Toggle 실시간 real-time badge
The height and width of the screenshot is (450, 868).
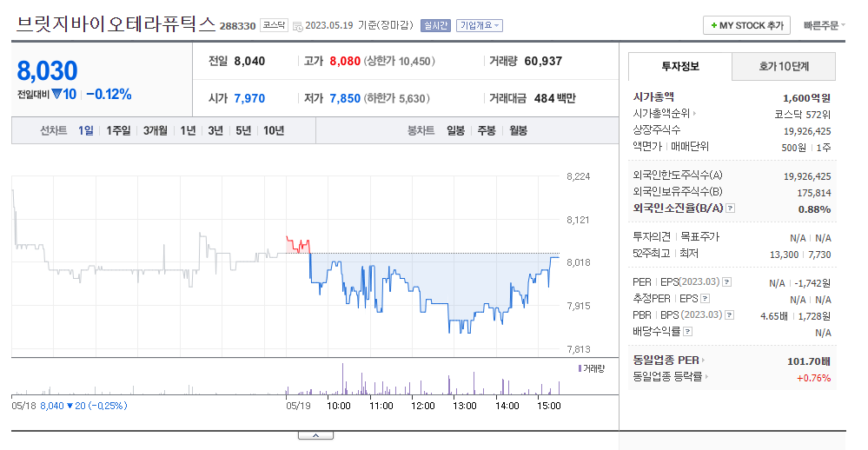pyautogui.click(x=435, y=25)
